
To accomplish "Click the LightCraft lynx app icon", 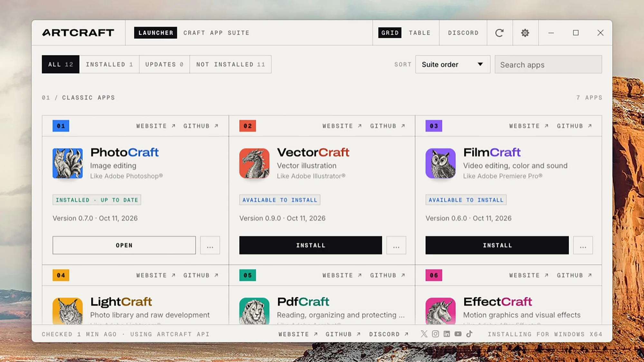I will [x=68, y=311].
